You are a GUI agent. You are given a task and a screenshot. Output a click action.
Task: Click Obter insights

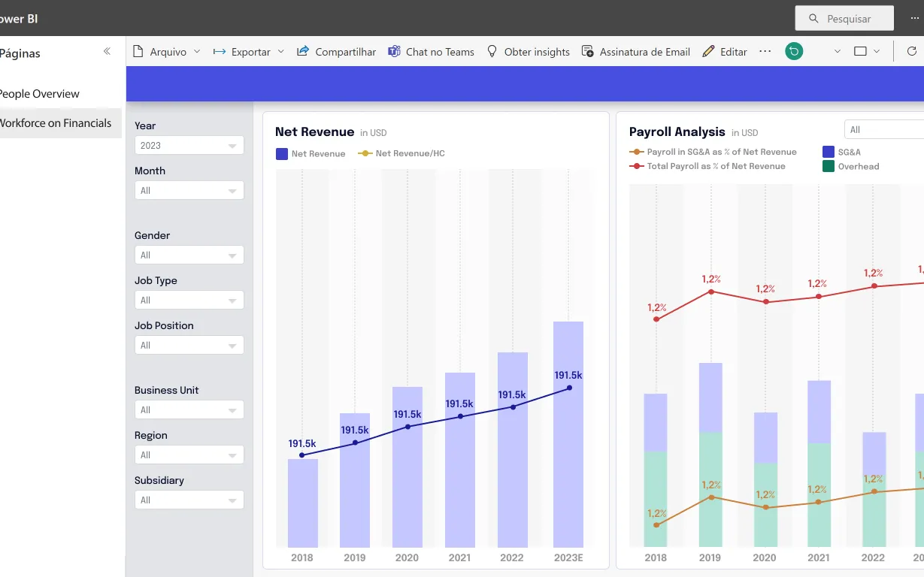point(528,52)
